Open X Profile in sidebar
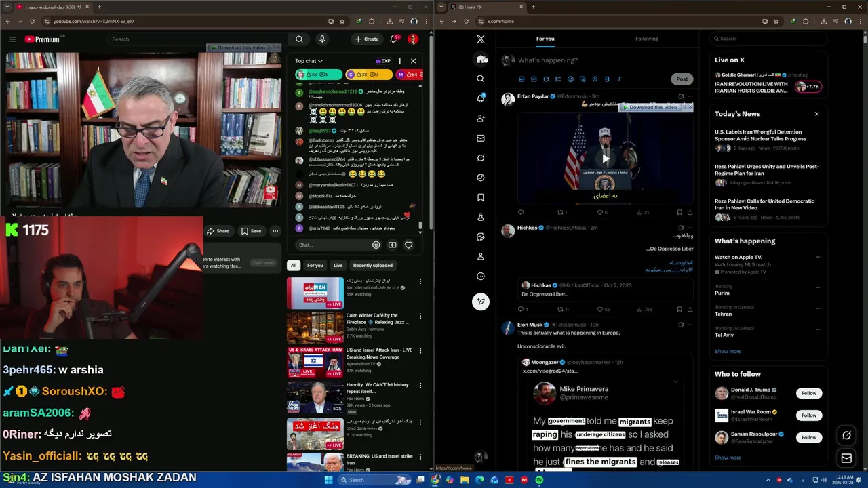 [x=481, y=257]
